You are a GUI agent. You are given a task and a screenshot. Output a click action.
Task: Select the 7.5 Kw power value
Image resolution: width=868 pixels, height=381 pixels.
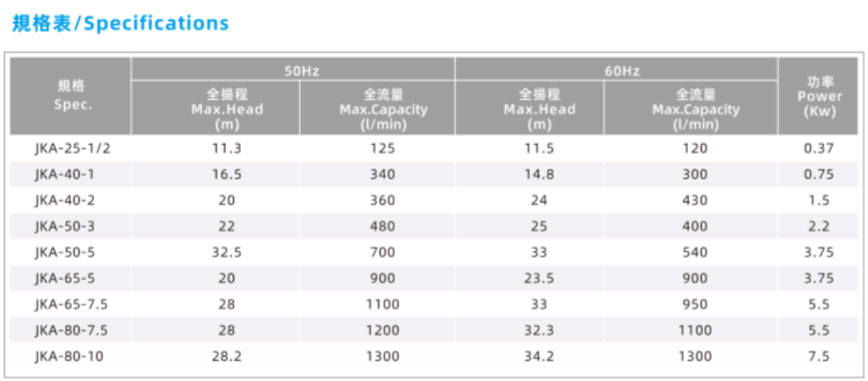coord(818,355)
